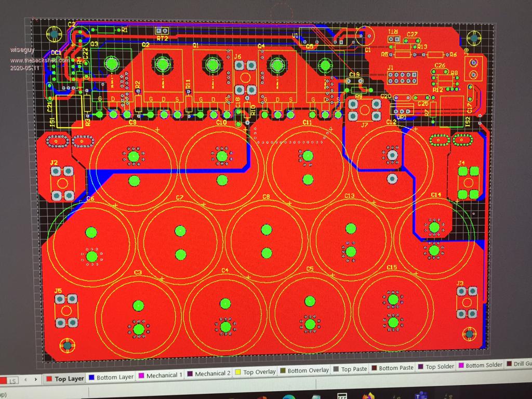Open the Mechanical 1 layer tab
The height and width of the screenshot is (399, 532).
[x=164, y=375]
